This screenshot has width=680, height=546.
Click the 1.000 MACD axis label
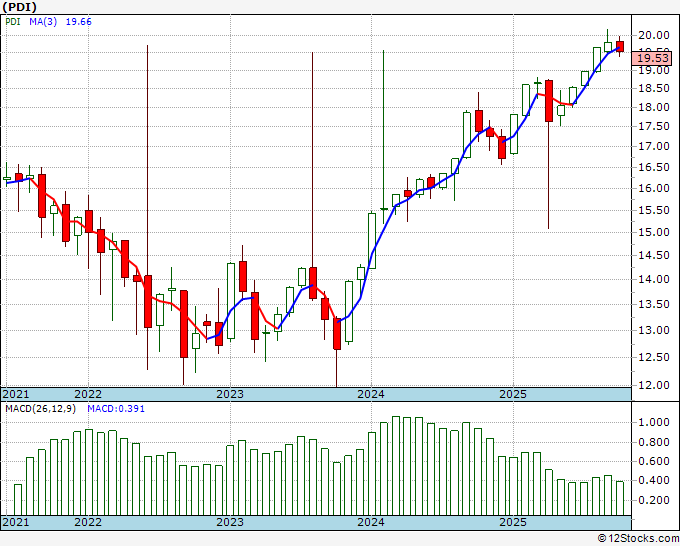[x=654, y=422]
